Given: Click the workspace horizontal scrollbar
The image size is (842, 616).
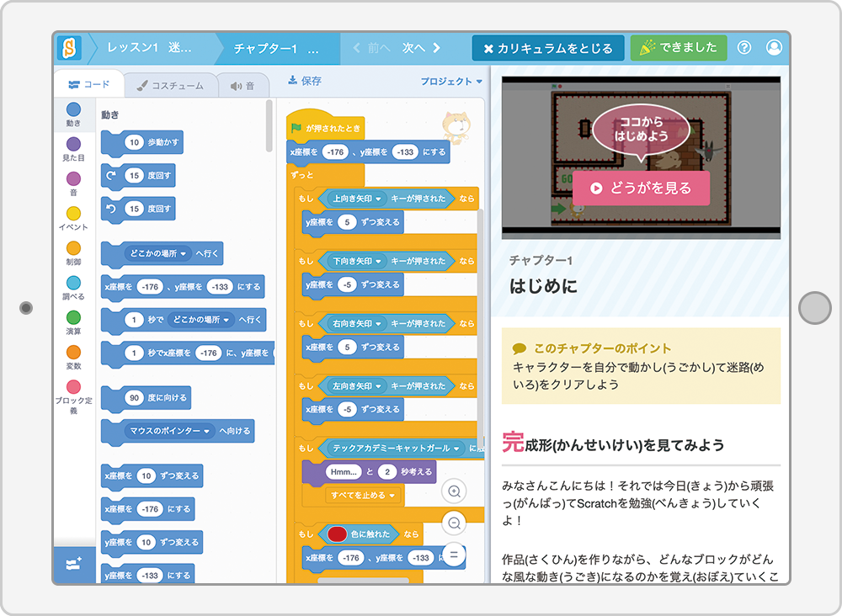Looking at the screenshot, I should [x=363, y=581].
